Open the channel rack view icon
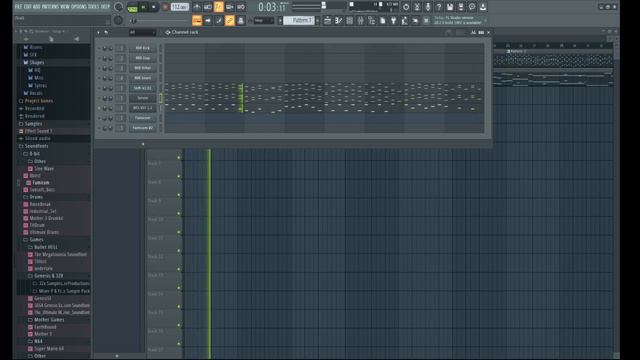 349,20
